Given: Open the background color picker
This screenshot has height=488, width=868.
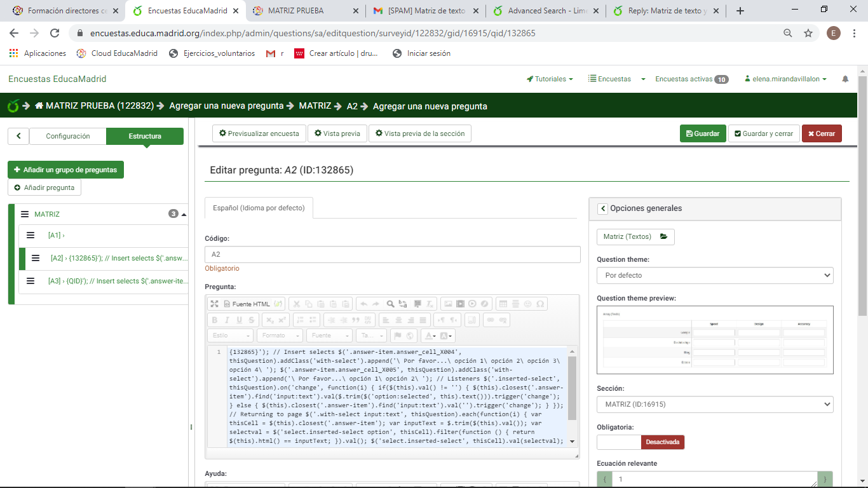Looking at the screenshot, I should 445,335.
